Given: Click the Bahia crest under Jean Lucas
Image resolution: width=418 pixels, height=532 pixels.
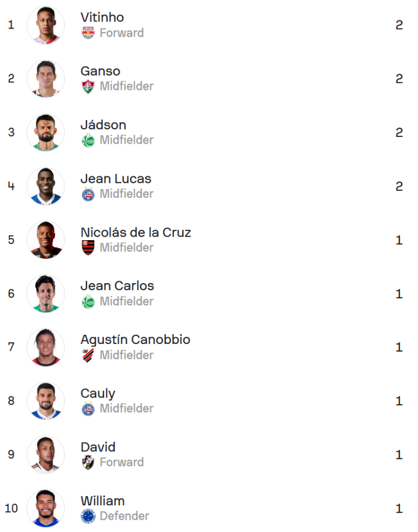Looking at the screenshot, I should pos(88,194).
